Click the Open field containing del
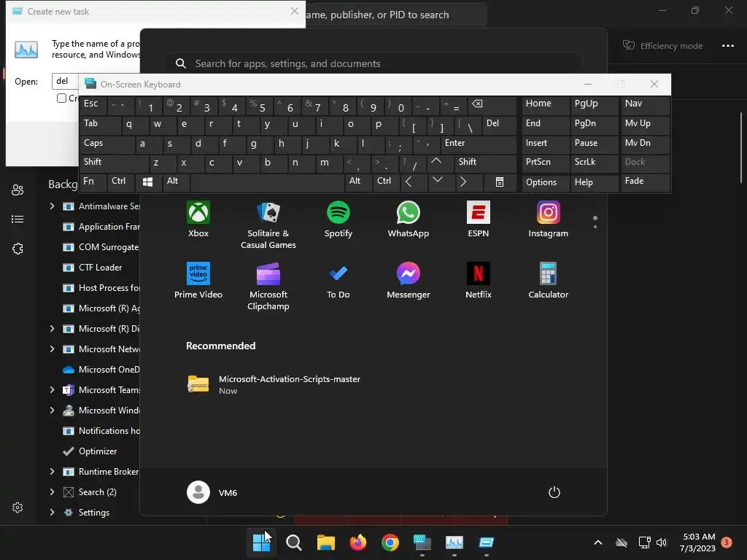 point(65,81)
